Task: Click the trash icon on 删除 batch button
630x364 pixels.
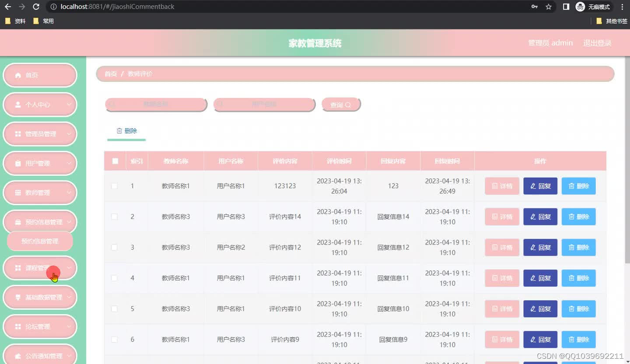Action: (x=120, y=130)
